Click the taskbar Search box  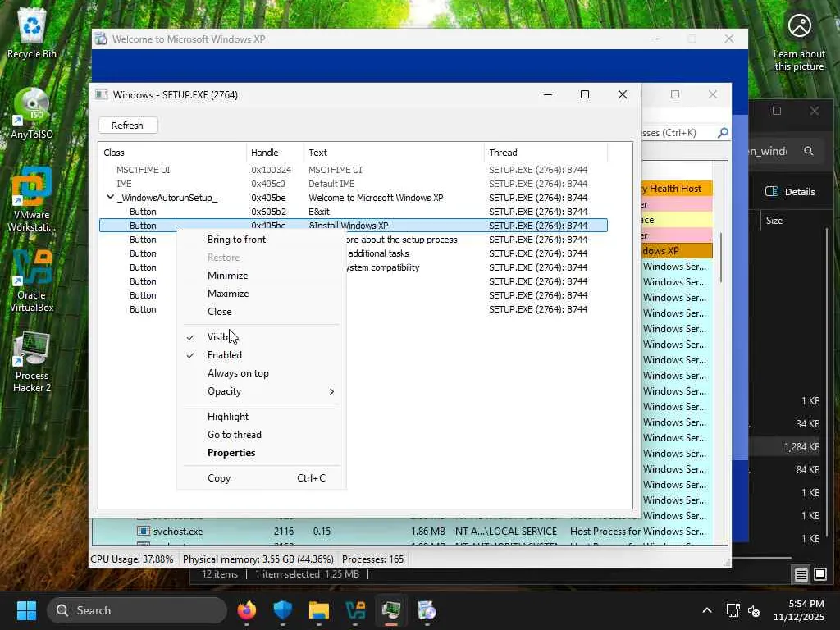tap(137, 610)
